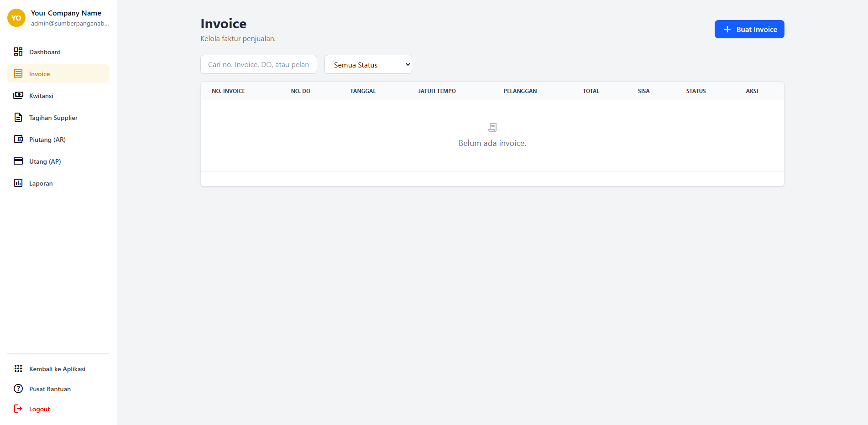This screenshot has width=868, height=425.
Task: Click the STATUS column header
Action: pyautogui.click(x=695, y=91)
